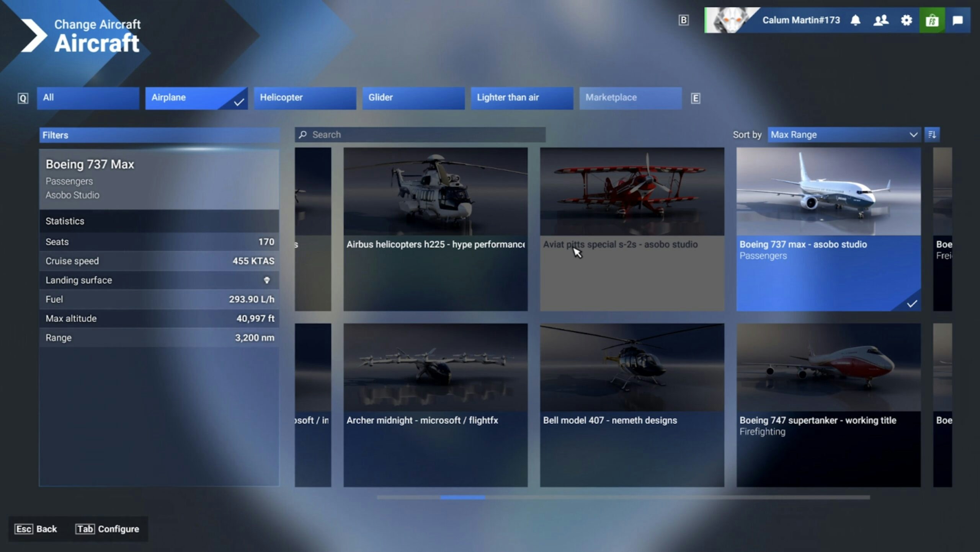This screenshot has height=552, width=980.
Task: Open the green Marketplace shopping bag icon
Action: tap(932, 20)
